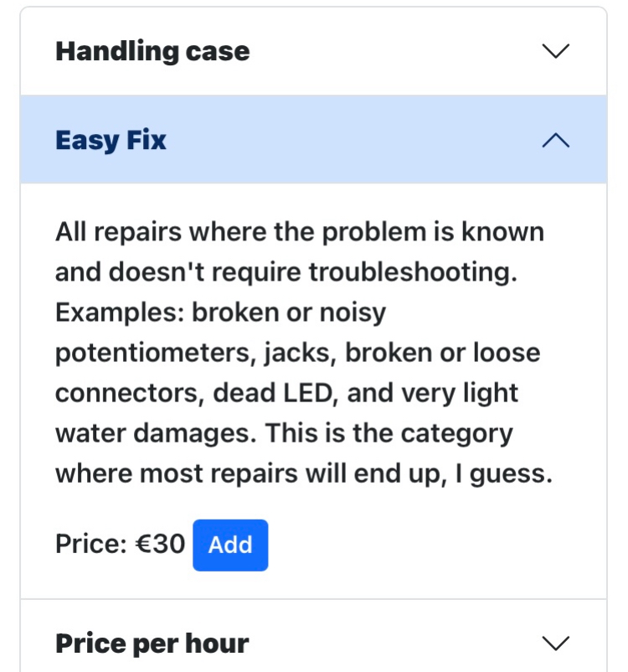The height and width of the screenshot is (672, 628).
Task: Click the 'Price per hour' title text
Action: [152, 644]
